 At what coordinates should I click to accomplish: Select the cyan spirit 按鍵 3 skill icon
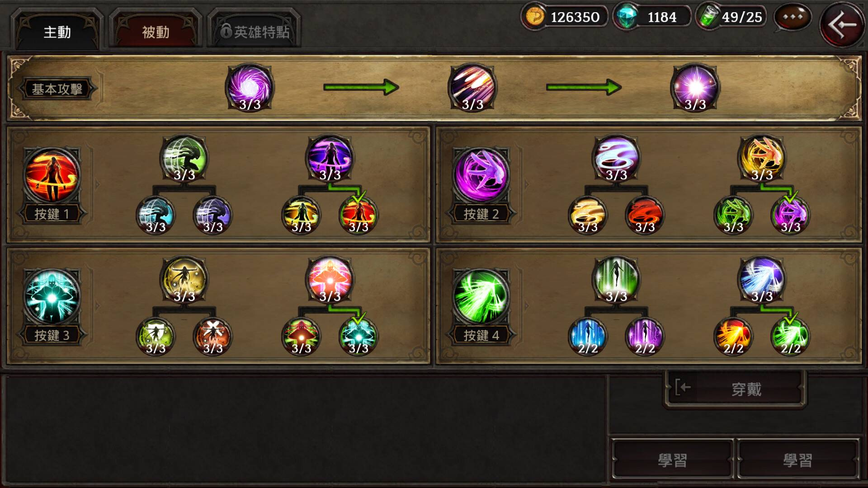52,297
